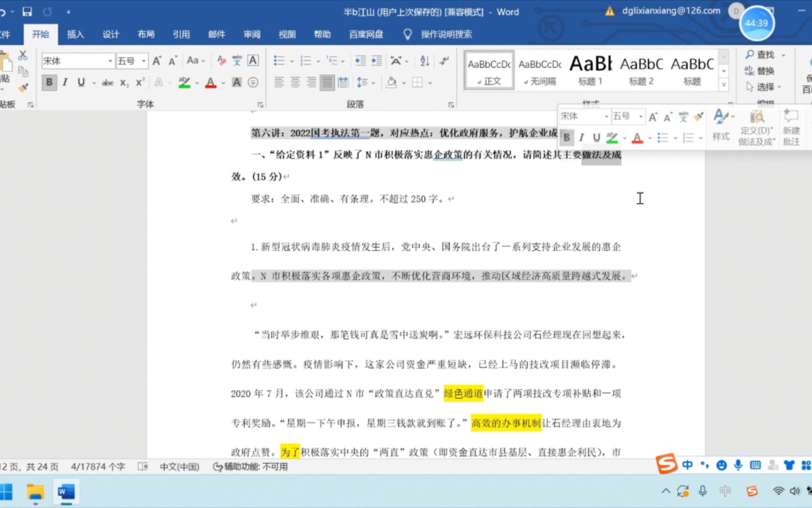Screen dimensions: 812x508
Task: Click the Word icon in the taskbar
Action: point(66,492)
